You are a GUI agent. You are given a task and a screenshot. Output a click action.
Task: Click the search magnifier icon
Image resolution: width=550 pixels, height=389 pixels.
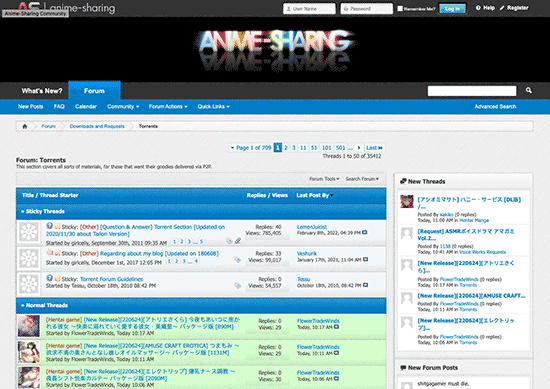529,90
